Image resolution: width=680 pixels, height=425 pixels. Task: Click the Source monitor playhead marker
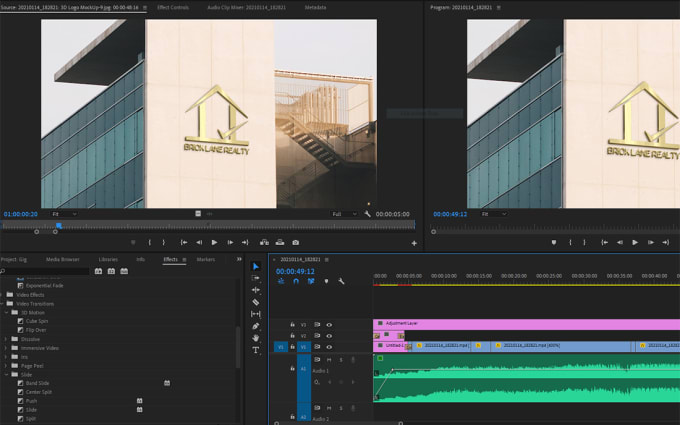click(59, 225)
